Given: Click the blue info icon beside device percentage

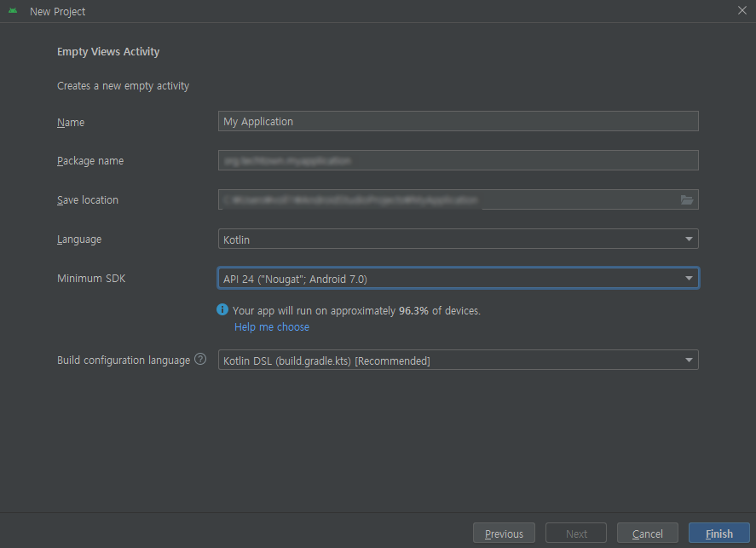Looking at the screenshot, I should coord(222,310).
